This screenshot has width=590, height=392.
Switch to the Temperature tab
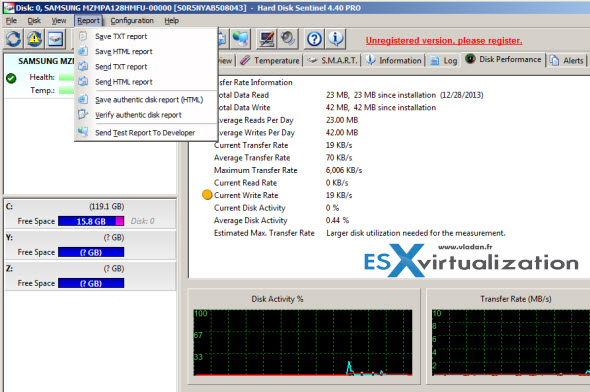[269, 61]
